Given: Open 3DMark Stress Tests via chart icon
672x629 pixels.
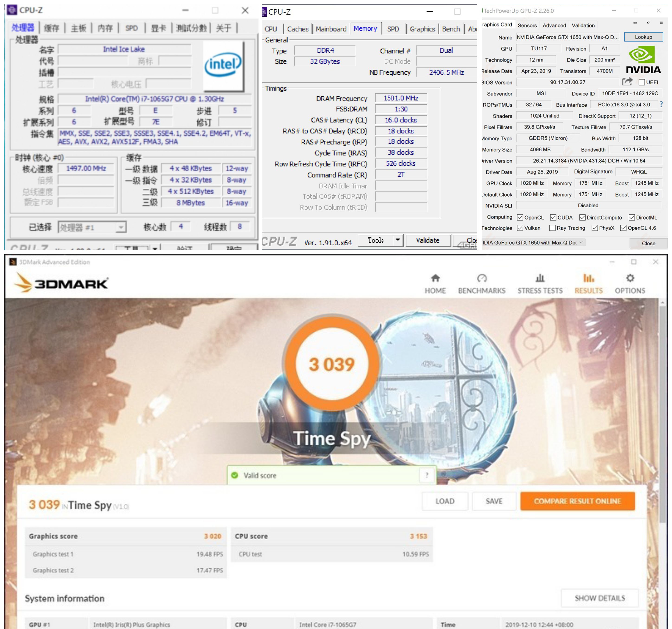Looking at the screenshot, I should pyautogui.click(x=540, y=278).
